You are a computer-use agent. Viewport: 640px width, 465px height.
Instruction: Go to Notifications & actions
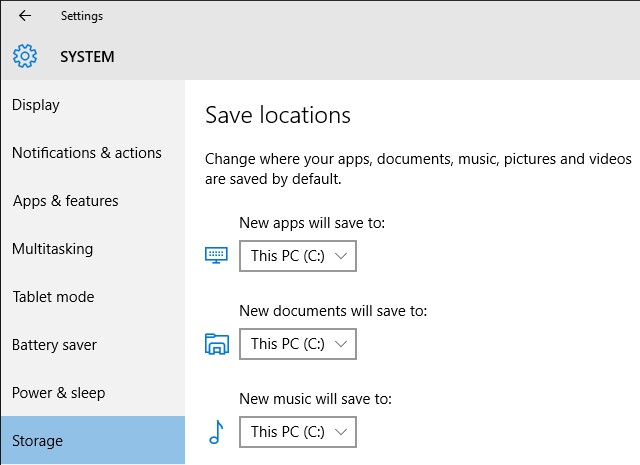86,153
